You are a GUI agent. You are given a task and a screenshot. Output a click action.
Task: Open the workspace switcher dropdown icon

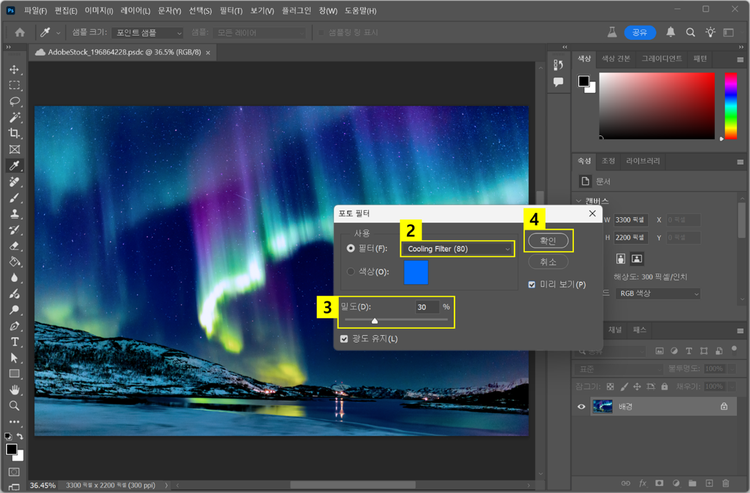[x=728, y=33]
